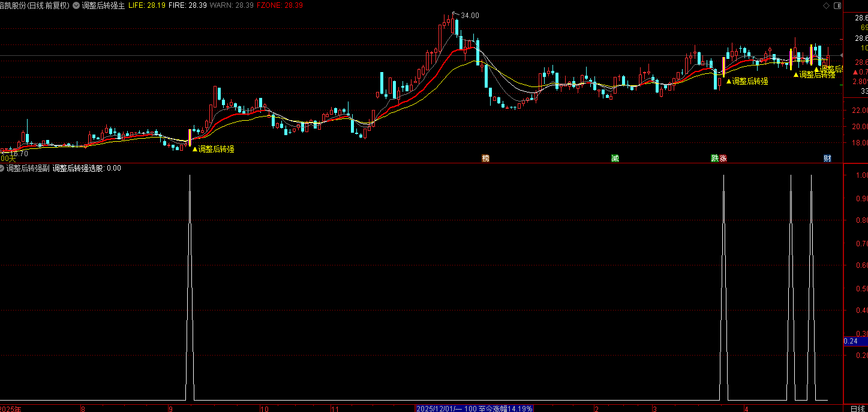Click the FIRE: 28.39 value
The height and width of the screenshot is (412, 868).
[x=187, y=5]
